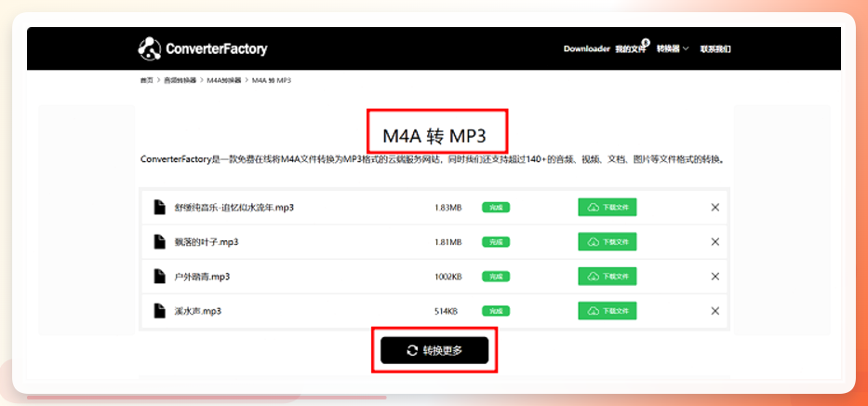
Task: Remove 舒缓纯音乐-追忆似水流年.mp3 from list
Action: pos(715,207)
